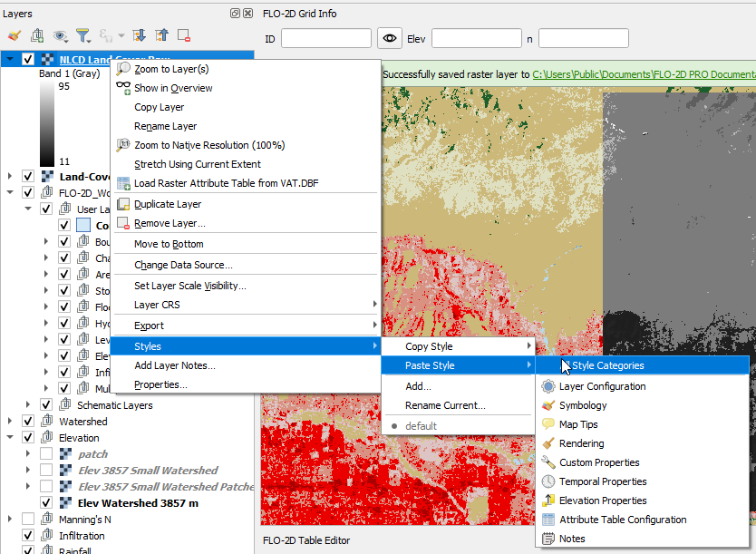Click the Filter Legend funnel icon

(x=83, y=35)
